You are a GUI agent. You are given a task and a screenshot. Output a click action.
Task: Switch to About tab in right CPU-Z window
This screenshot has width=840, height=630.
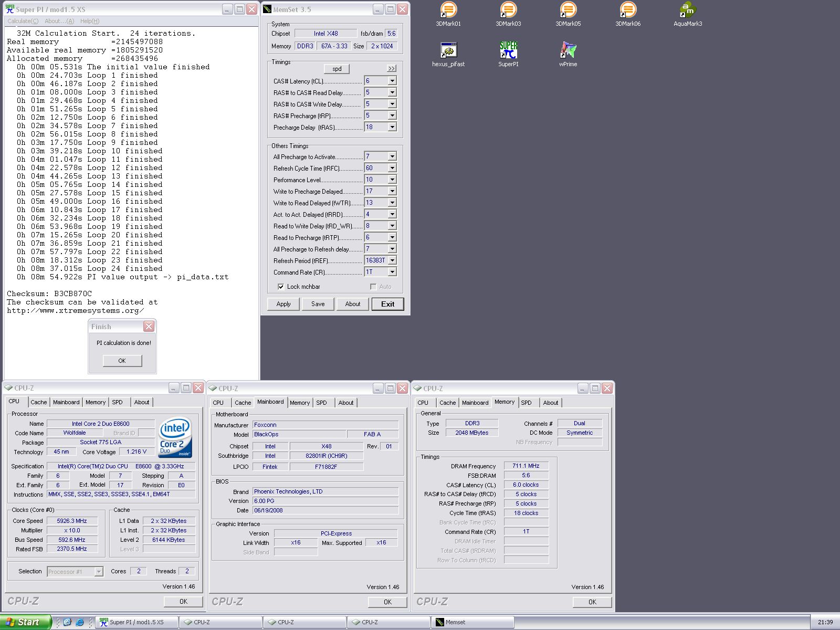(551, 403)
